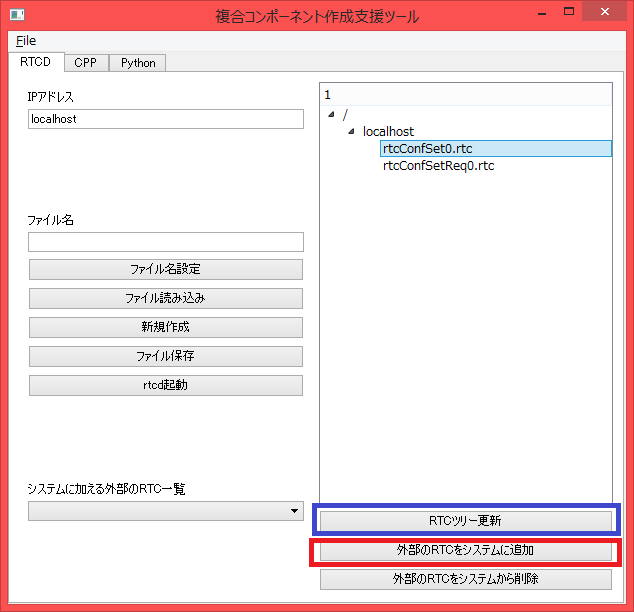
Task: Click the 外部のRTCをシステムに追加 button
Action: click(466, 550)
